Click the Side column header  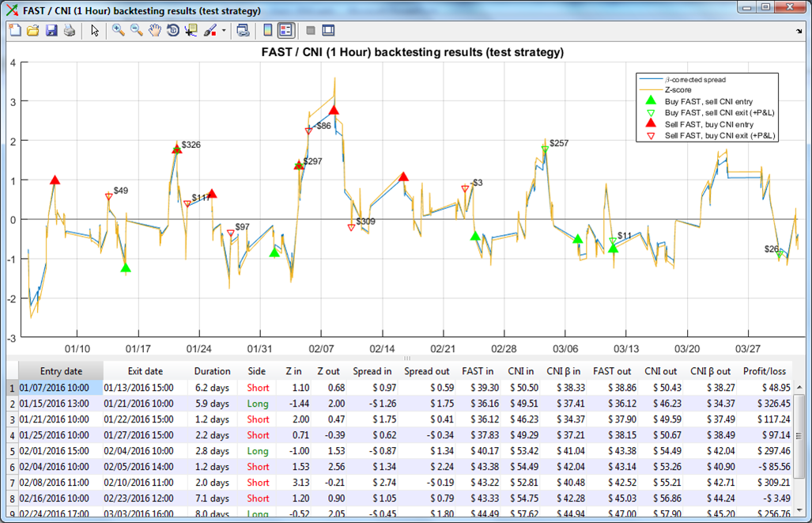[257, 371]
